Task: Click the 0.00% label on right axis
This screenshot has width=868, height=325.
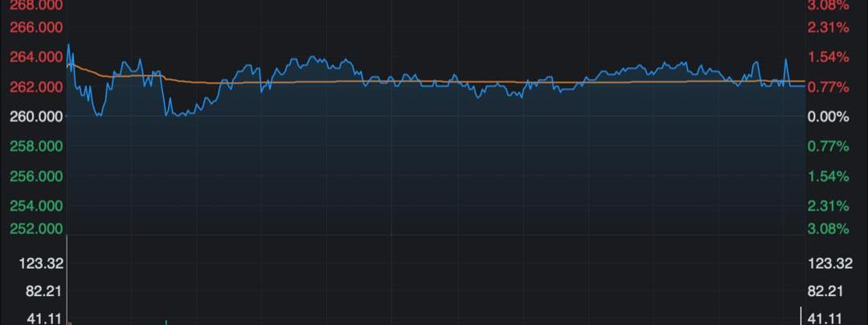Action: coord(829,117)
